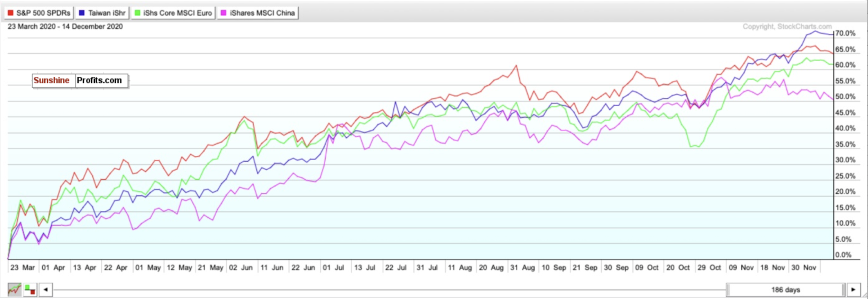The height and width of the screenshot is (299, 868).
Task: Click the 40.0% axis label
Action: (x=845, y=128)
